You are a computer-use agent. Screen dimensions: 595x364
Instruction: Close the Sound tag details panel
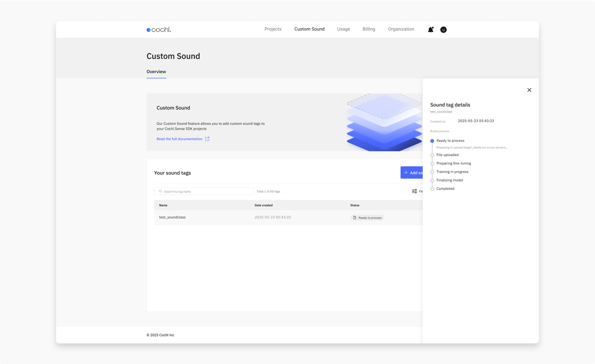click(529, 90)
